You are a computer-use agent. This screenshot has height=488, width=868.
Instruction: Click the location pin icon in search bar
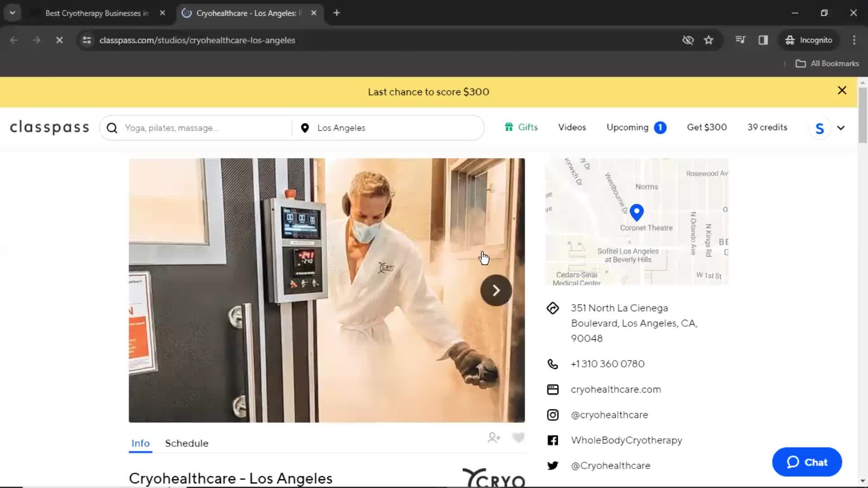coord(305,128)
